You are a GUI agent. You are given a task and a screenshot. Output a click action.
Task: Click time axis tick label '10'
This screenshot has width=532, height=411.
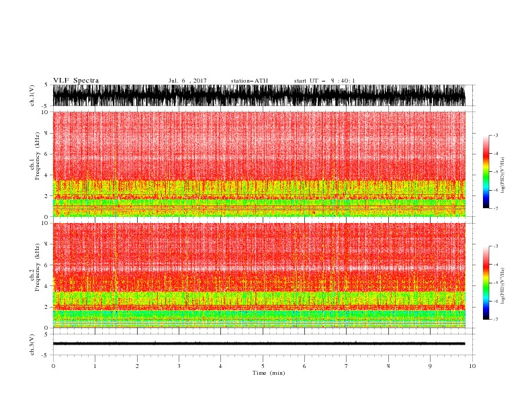pos(472,366)
